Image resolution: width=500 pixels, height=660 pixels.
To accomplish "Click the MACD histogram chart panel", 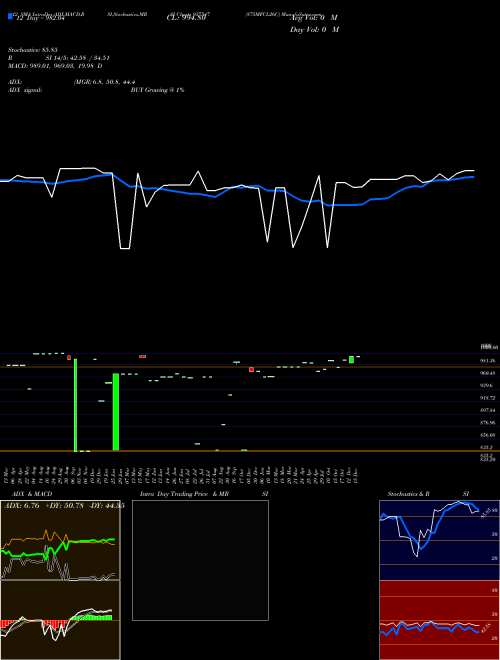I will tap(60, 620).
